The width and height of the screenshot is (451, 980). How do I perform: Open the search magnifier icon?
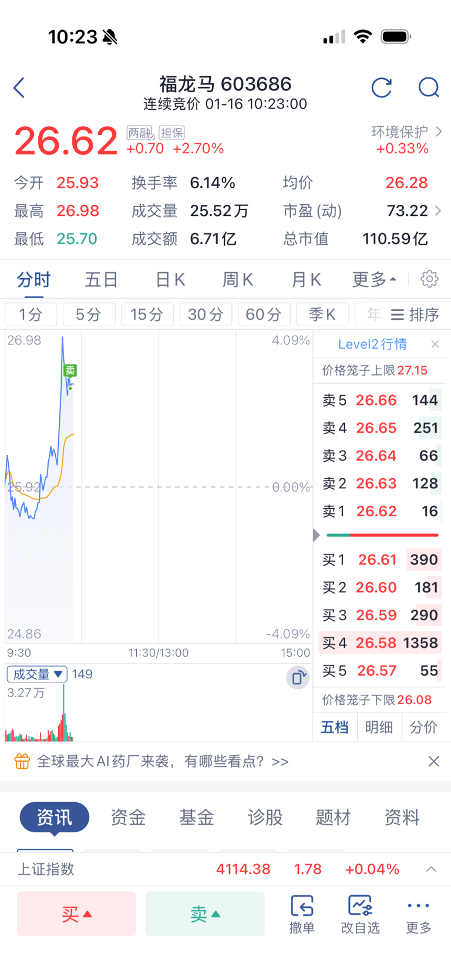coord(429,88)
